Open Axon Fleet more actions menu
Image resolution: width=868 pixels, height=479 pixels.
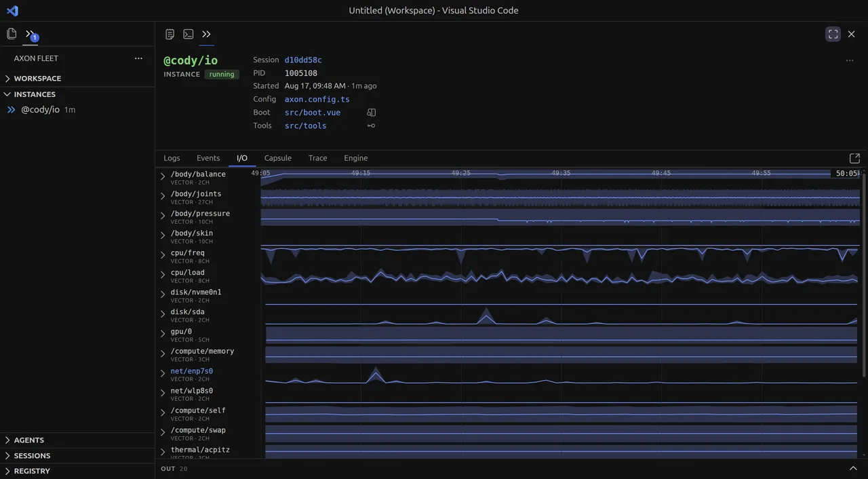[x=138, y=58]
